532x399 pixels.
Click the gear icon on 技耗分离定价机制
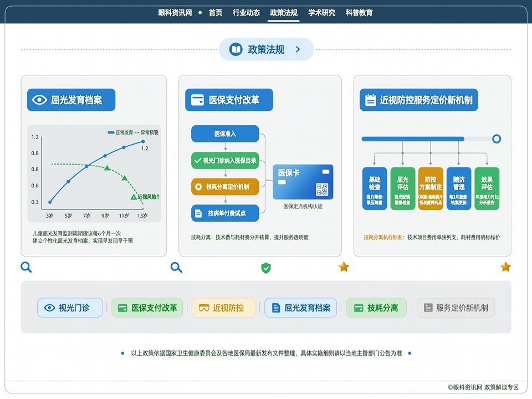pyautogui.click(x=198, y=187)
